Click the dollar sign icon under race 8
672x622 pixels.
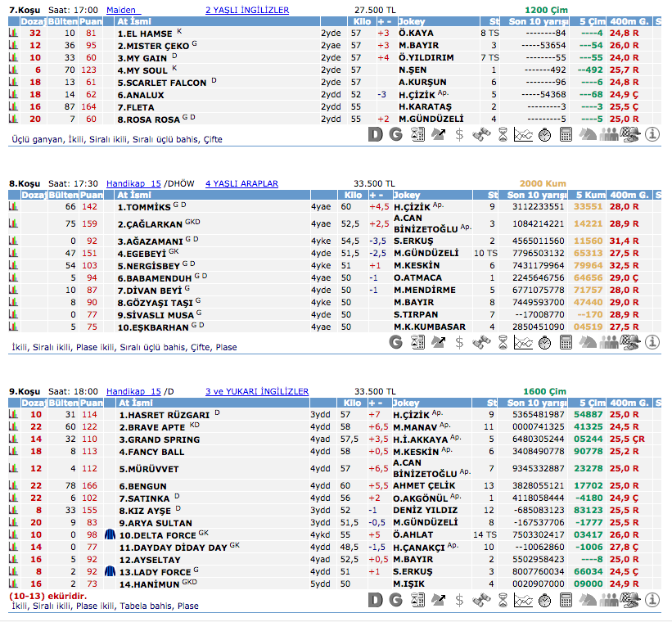pyautogui.click(x=459, y=342)
